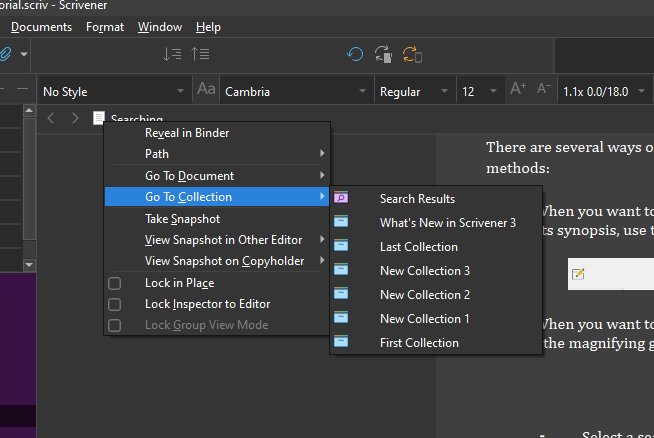Open the 1.1x line spacing dropdown
Screen dimensions: 654x438
tap(604, 91)
